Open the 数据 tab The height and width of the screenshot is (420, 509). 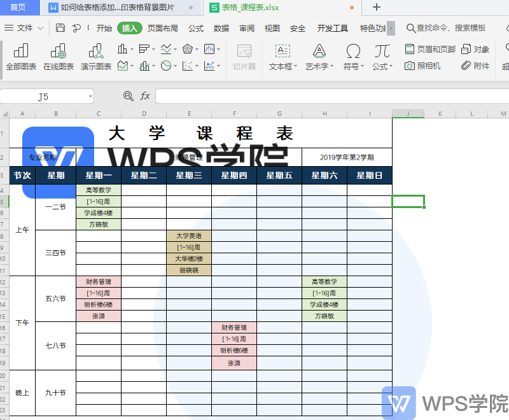point(221,28)
